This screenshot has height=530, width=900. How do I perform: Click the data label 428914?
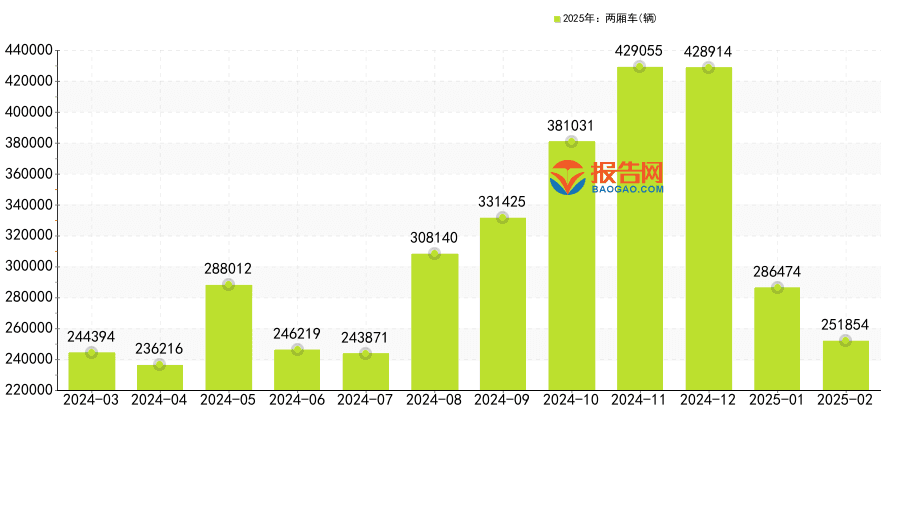(708, 52)
